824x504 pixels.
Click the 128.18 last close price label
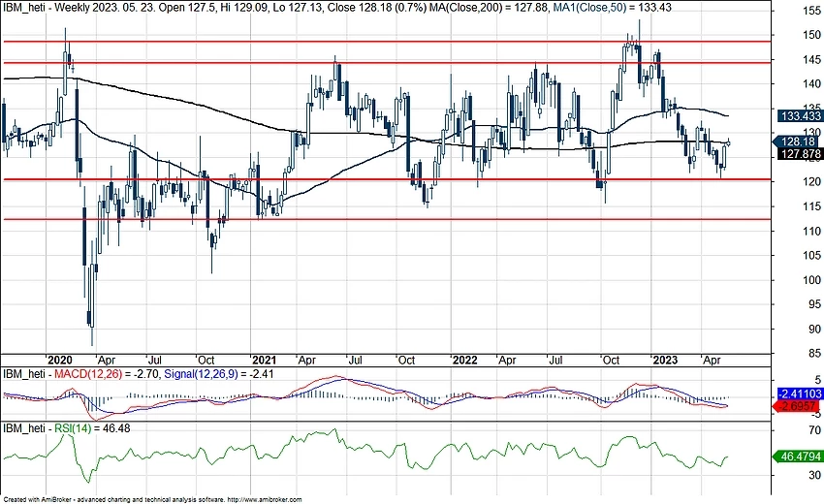click(798, 142)
